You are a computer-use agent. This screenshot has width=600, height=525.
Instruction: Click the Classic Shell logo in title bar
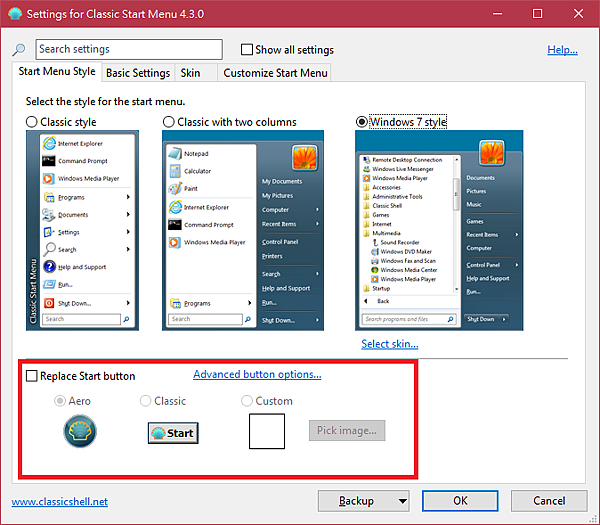[15, 14]
